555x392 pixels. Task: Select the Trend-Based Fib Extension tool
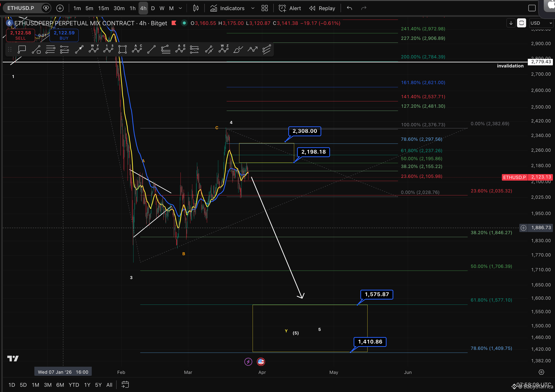point(65,49)
